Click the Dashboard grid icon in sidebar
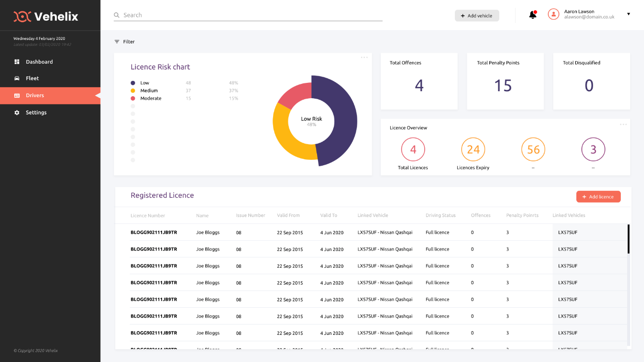Screen dimensions: 644x362 tap(17, 62)
